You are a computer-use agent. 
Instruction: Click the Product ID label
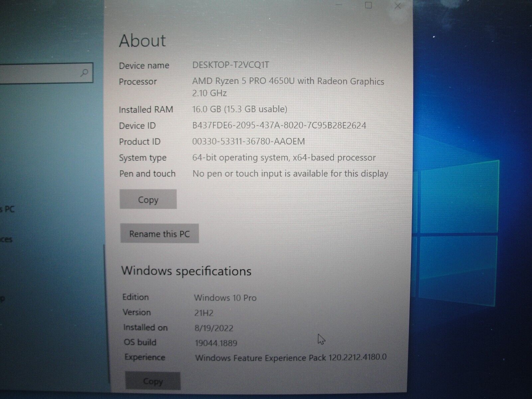pyautogui.click(x=140, y=142)
